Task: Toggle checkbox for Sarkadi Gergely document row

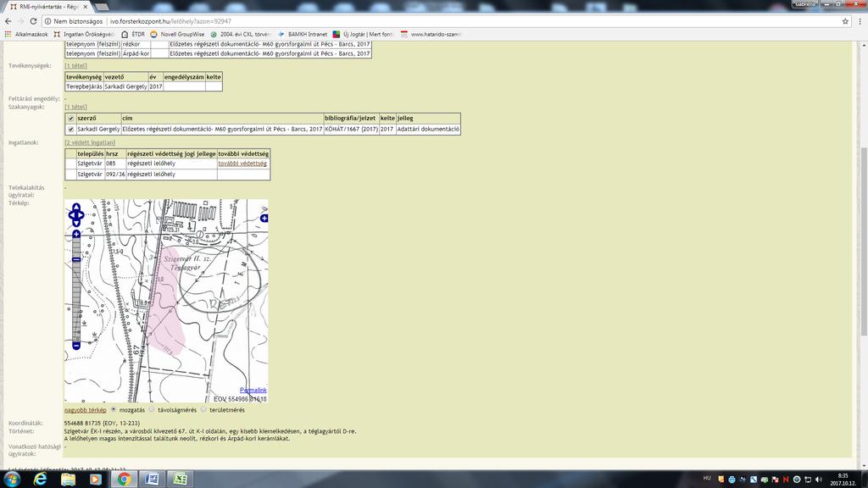Action: point(71,130)
